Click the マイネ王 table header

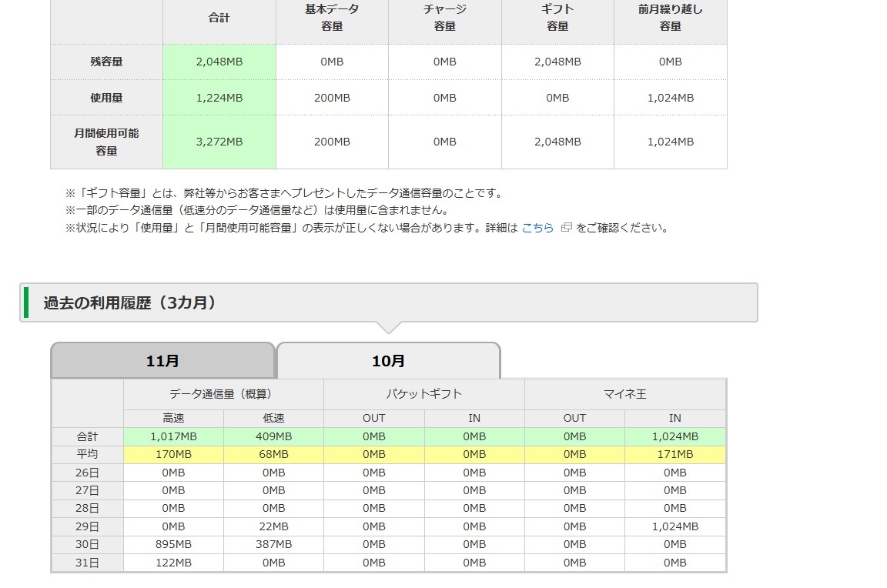(624, 394)
